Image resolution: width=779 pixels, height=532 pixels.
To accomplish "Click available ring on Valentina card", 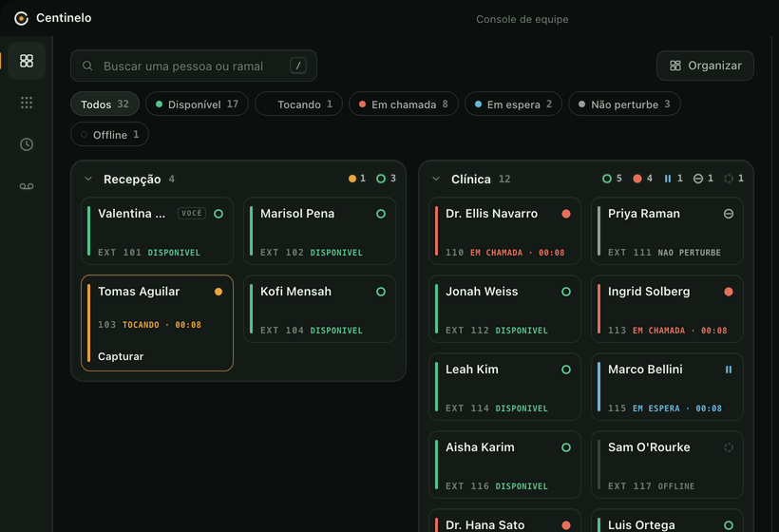I will (218, 214).
